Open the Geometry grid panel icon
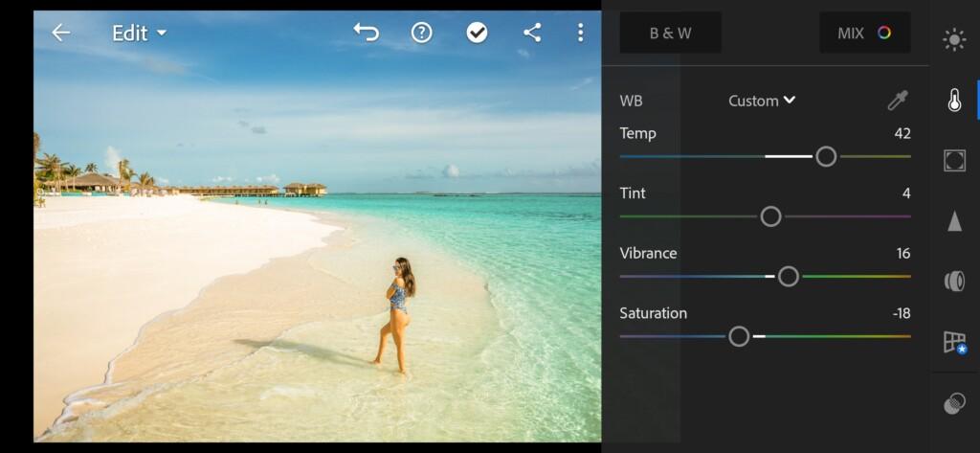Screen dimensions: 980x453 (954, 342)
